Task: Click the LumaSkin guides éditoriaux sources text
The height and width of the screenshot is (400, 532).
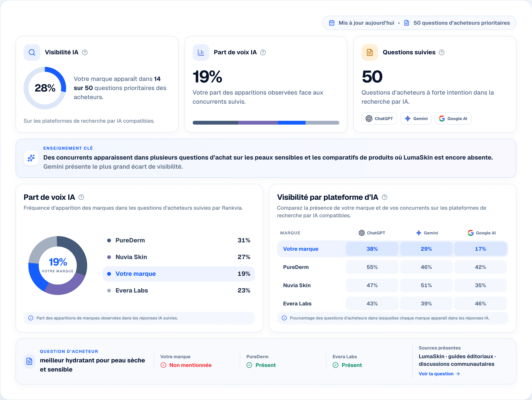Action: tap(458, 360)
